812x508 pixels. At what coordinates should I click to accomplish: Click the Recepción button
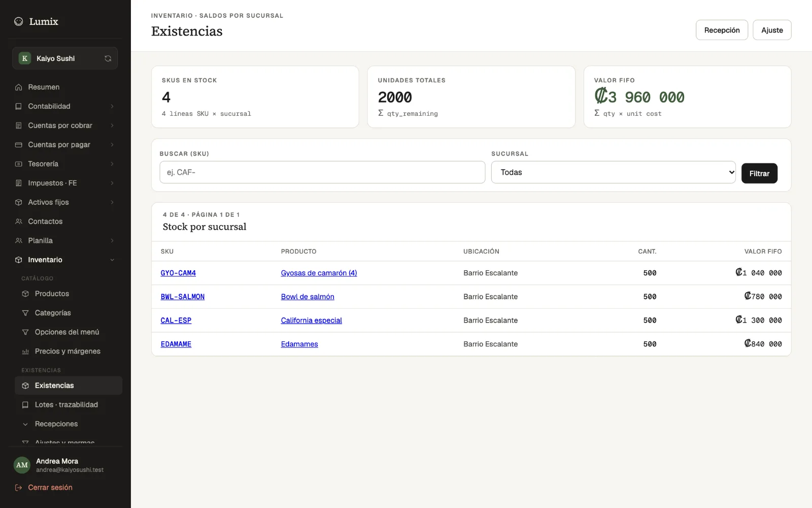click(722, 30)
